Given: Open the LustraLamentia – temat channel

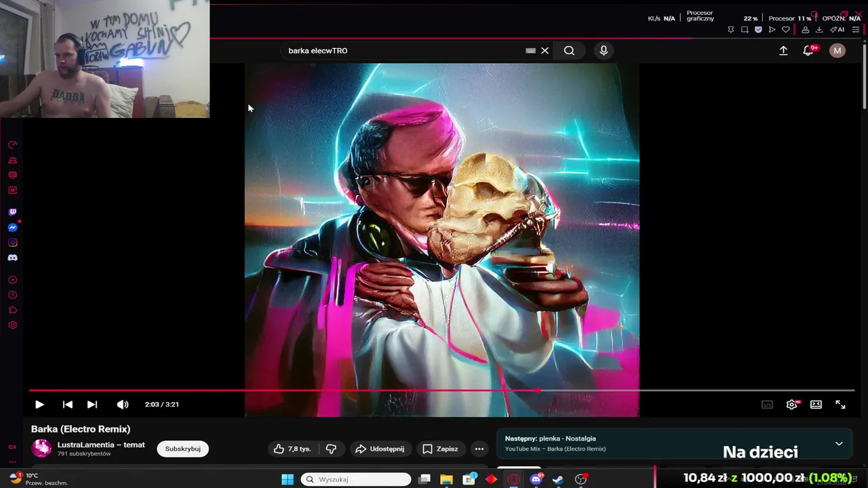Looking at the screenshot, I should tap(101, 445).
